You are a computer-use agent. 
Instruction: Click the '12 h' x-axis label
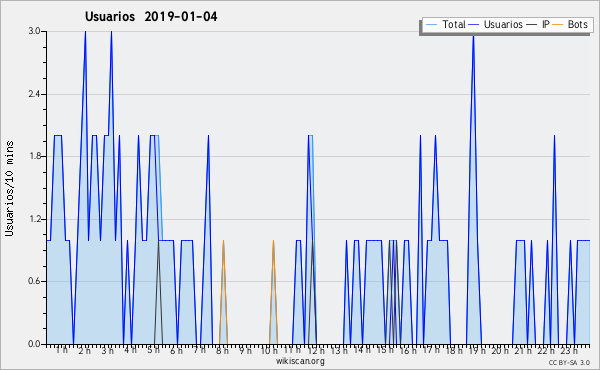pyautogui.click(x=316, y=351)
